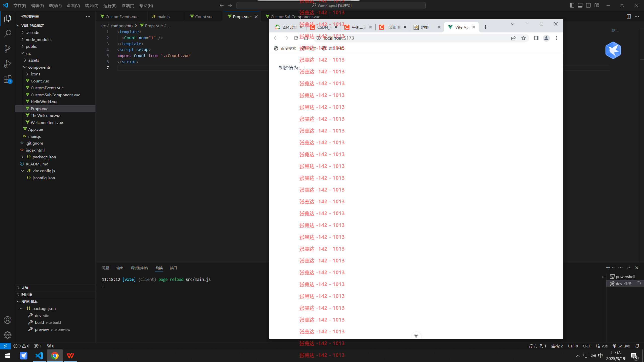Expand the assets folder
The height and width of the screenshot is (362, 644).
click(x=55, y=60)
